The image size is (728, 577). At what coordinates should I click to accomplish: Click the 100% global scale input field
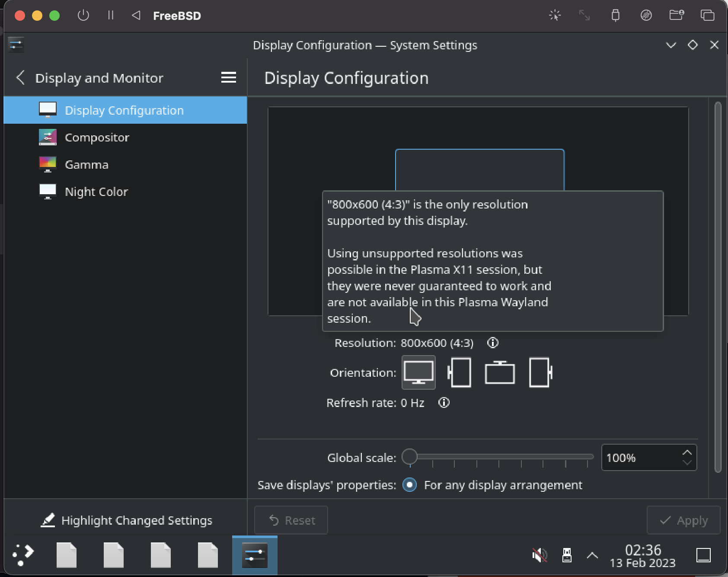(640, 458)
